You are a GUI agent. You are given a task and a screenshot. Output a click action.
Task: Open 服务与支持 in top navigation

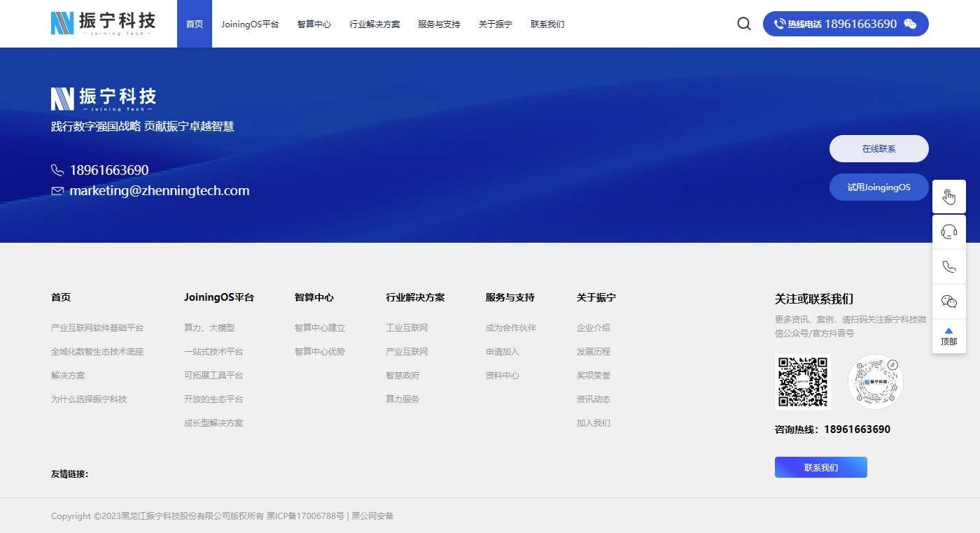click(439, 24)
